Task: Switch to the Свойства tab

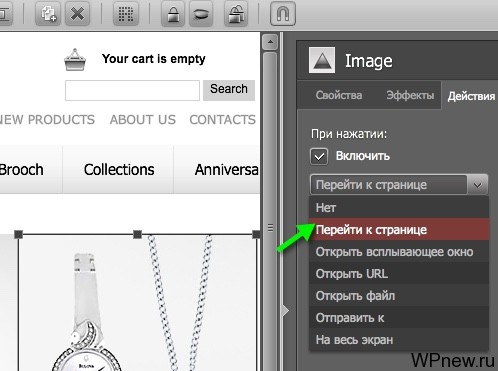Action: click(339, 96)
